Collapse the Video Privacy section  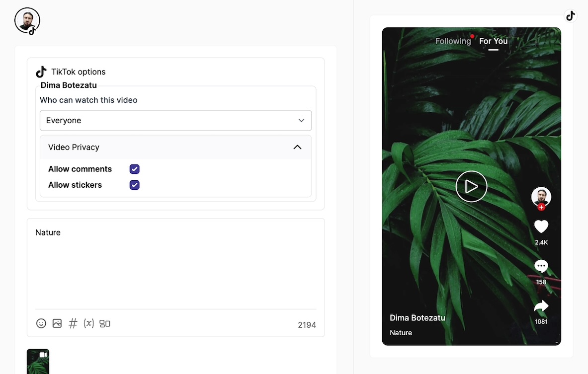297,148
